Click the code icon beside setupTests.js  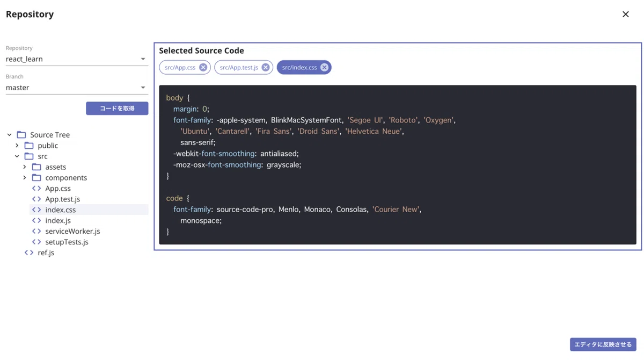coord(36,242)
